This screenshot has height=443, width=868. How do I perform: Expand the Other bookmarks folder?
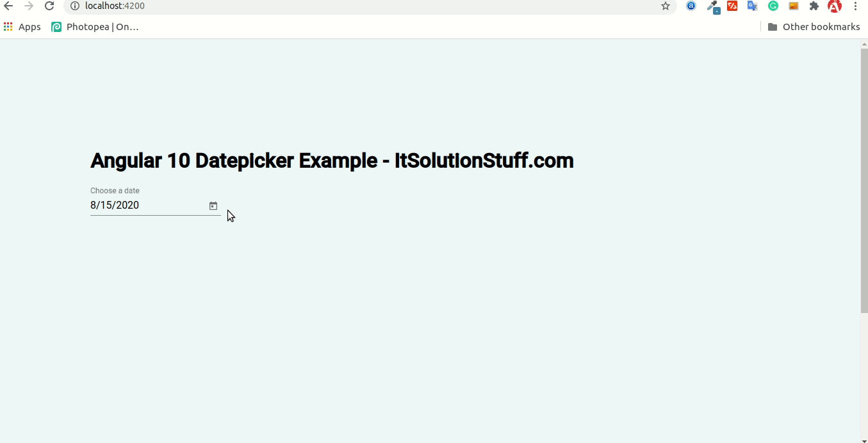coord(814,27)
